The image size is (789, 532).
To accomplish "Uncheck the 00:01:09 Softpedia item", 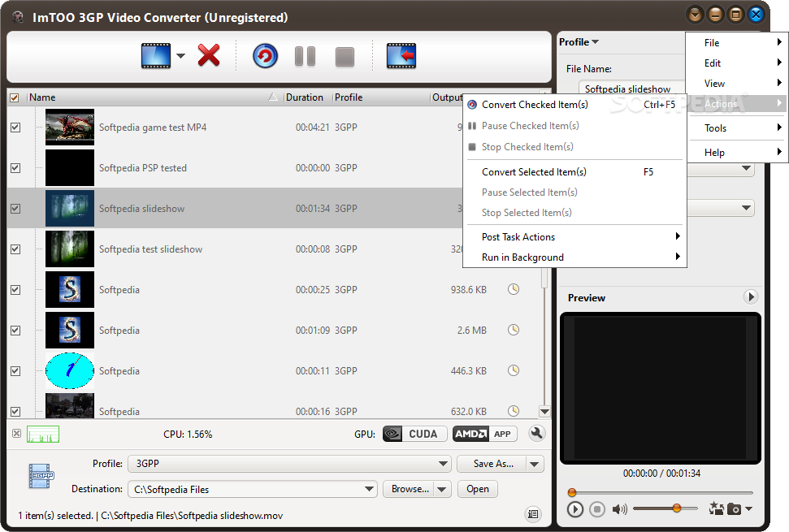I will tap(15, 331).
